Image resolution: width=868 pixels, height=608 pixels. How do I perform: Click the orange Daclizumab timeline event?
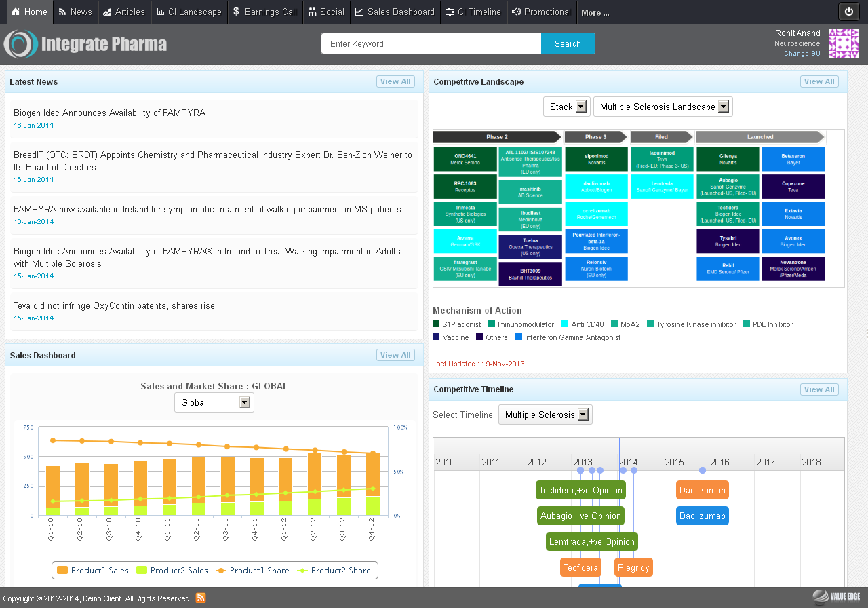703,490
